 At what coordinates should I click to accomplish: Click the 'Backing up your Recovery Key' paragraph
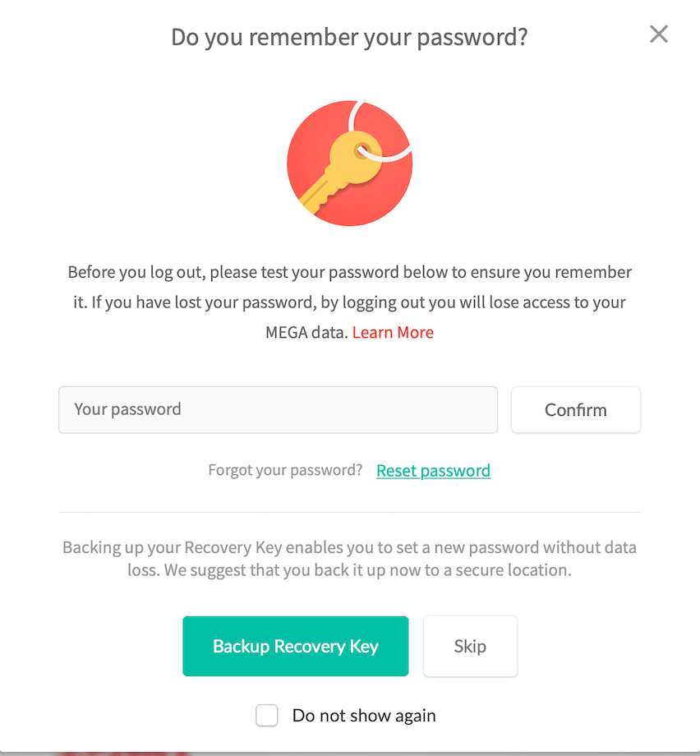coord(349,558)
